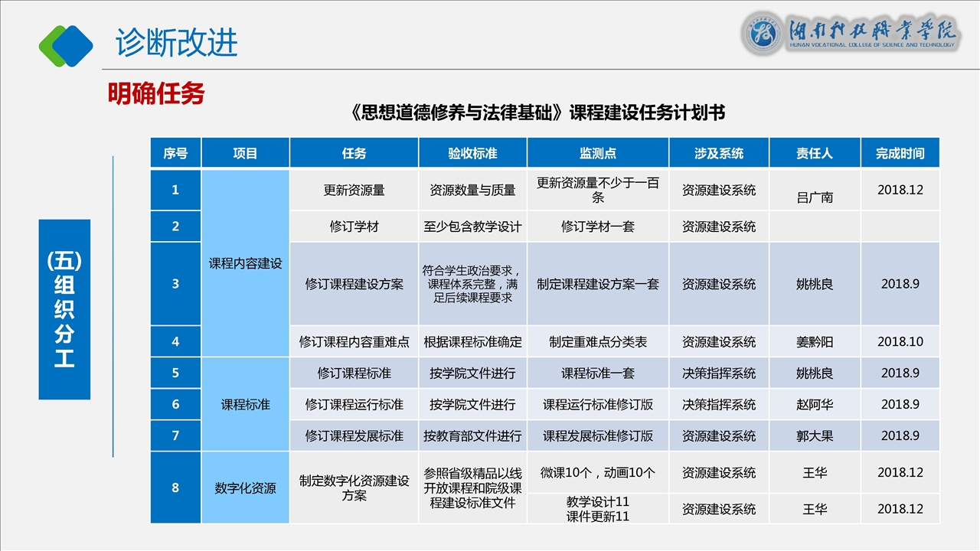
Task: Select the row number 8 cell
Action: [x=175, y=487]
